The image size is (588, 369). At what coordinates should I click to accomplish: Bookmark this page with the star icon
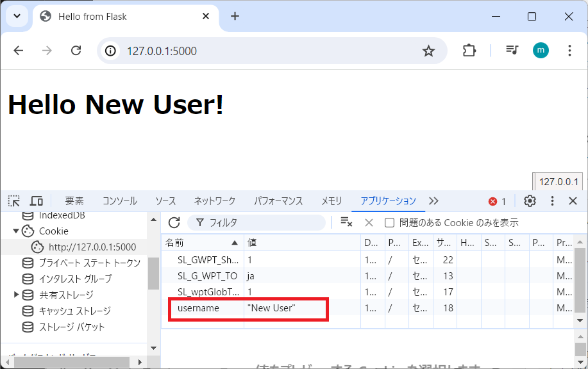[x=428, y=51]
